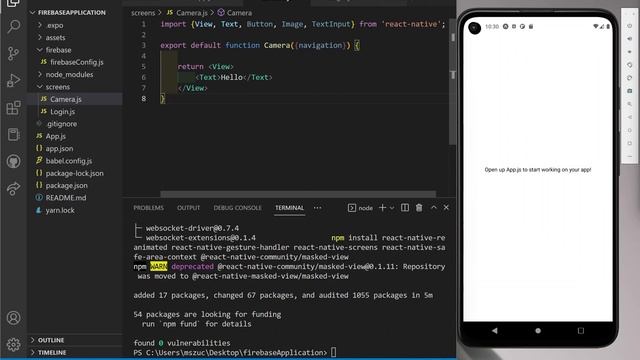640x360 pixels.
Task: Click 'react-native' import string in line 1
Action: [411, 24]
